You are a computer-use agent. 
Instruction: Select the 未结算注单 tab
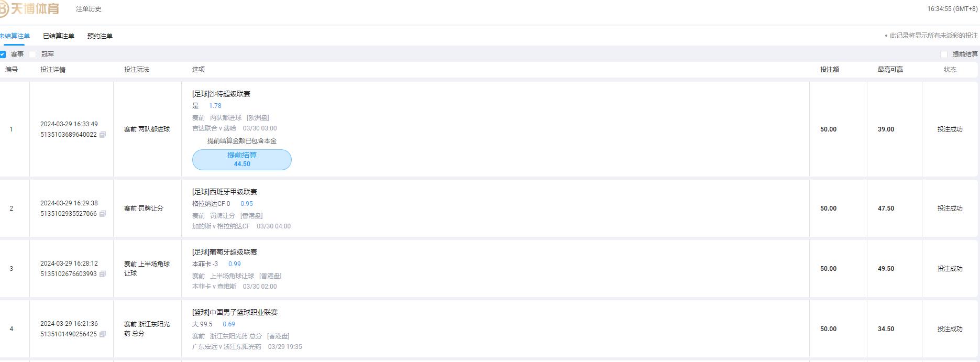coord(15,36)
